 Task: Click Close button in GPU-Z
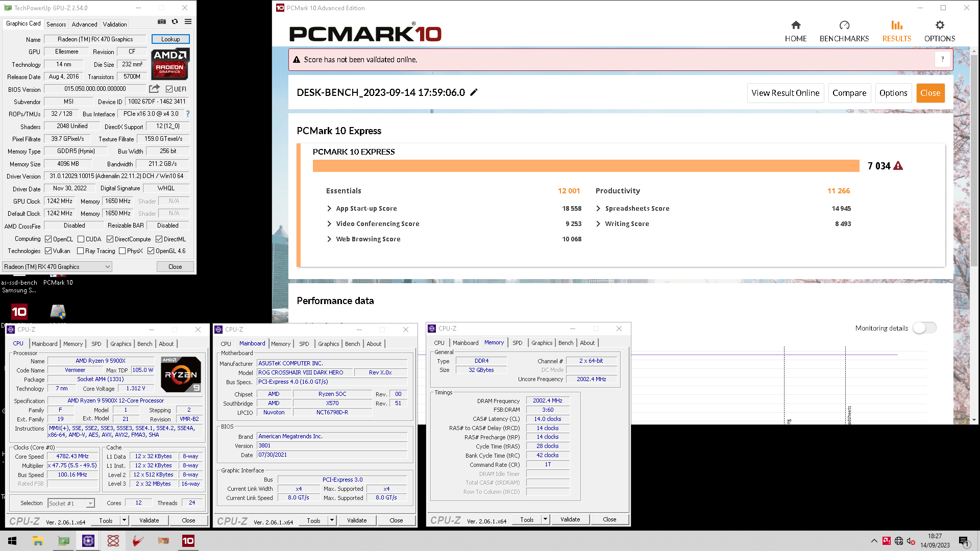175,267
